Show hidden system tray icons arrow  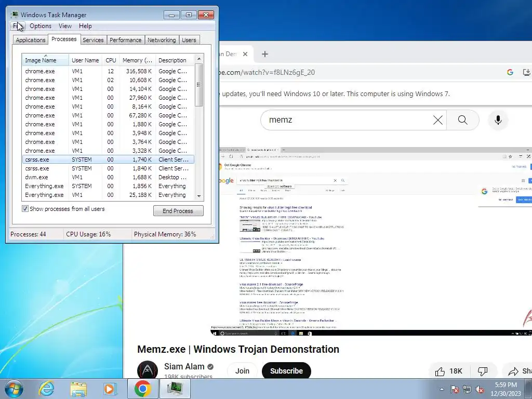point(442,389)
